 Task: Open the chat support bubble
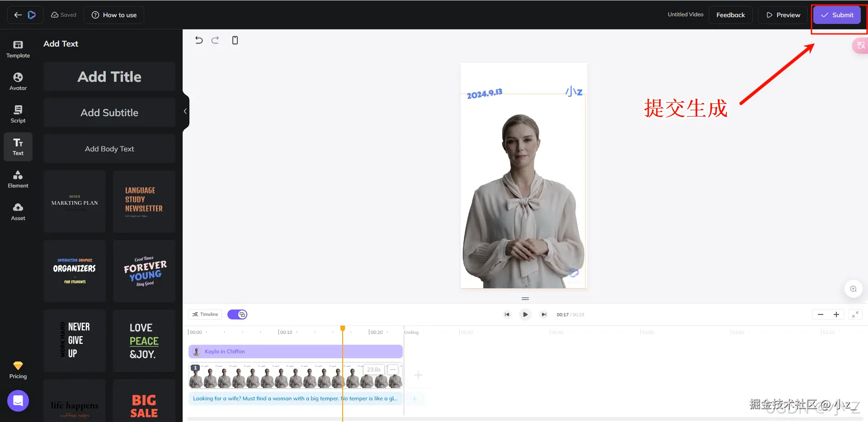point(18,401)
